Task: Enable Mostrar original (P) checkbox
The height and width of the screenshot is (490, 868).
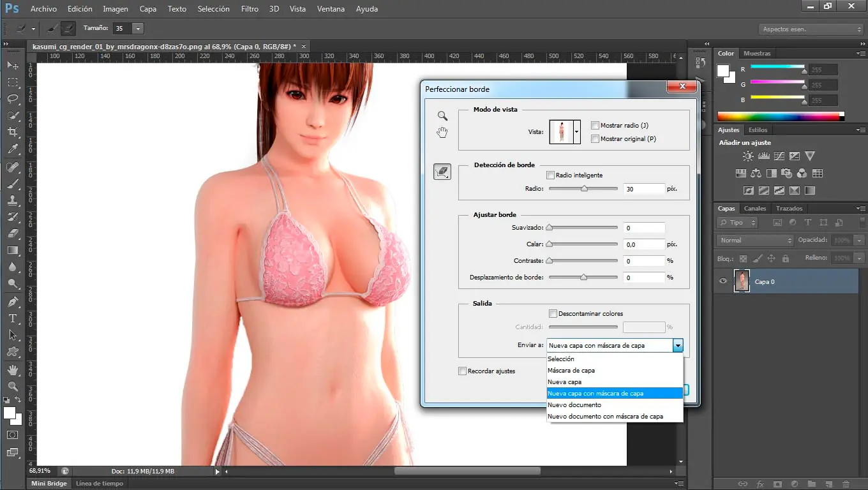Action: pos(595,139)
